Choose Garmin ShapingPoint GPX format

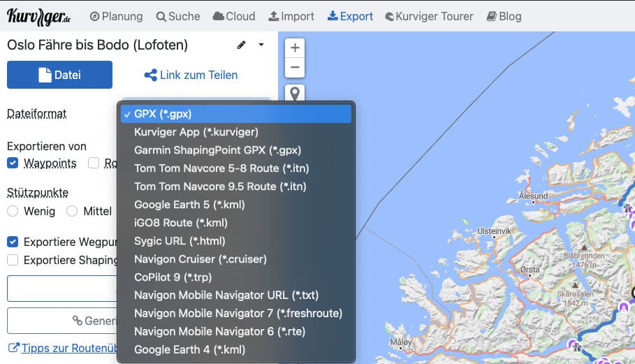(217, 150)
